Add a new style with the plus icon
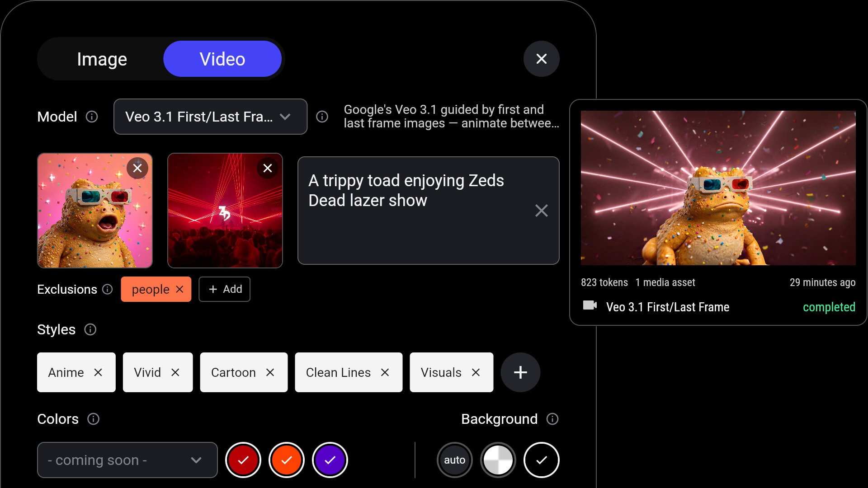868x488 pixels. 520,372
